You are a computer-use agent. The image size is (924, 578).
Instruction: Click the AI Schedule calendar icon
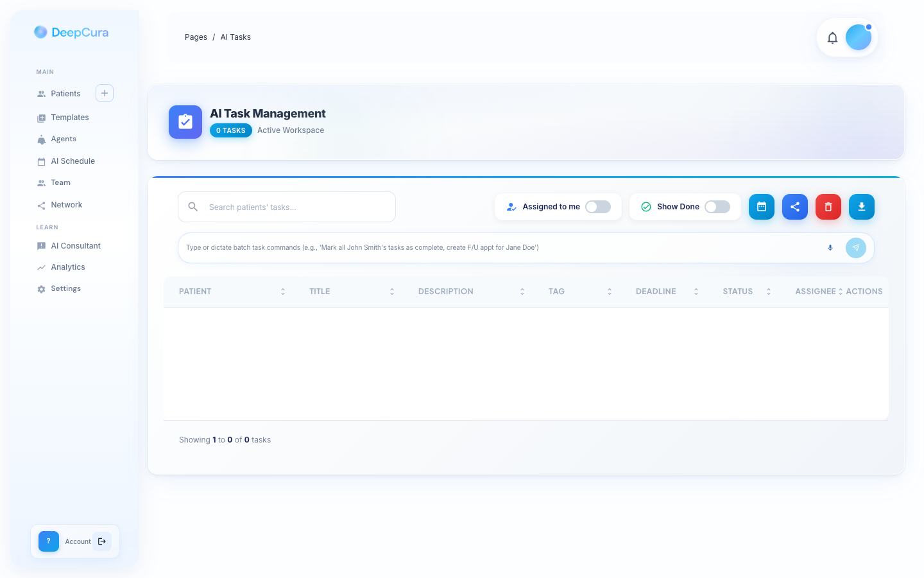[41, 161]
